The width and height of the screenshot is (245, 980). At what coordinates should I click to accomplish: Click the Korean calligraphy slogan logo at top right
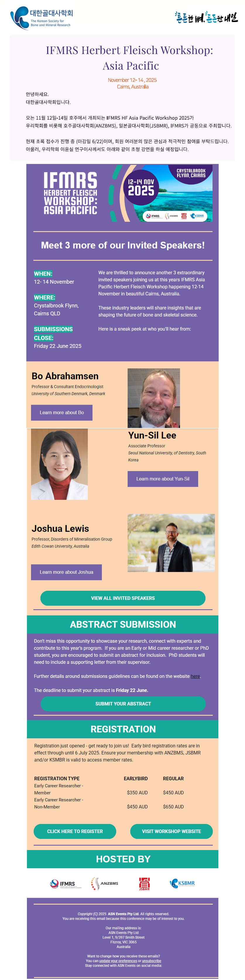(206, 17)
